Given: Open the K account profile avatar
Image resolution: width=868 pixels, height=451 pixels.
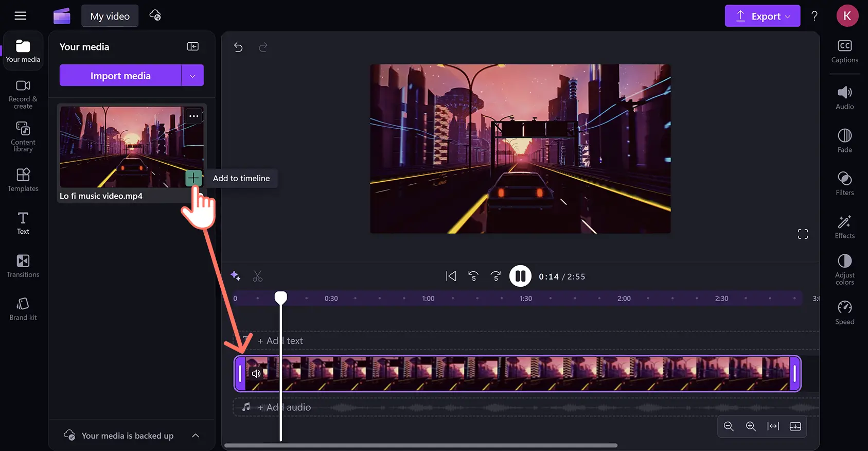Looking at the screenshot, I should [x=847, y=16].
